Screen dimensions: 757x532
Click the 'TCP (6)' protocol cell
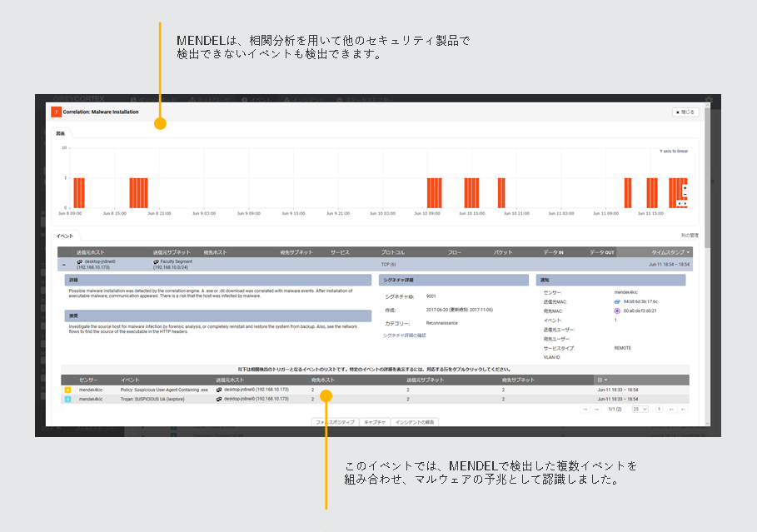point(388,265)
